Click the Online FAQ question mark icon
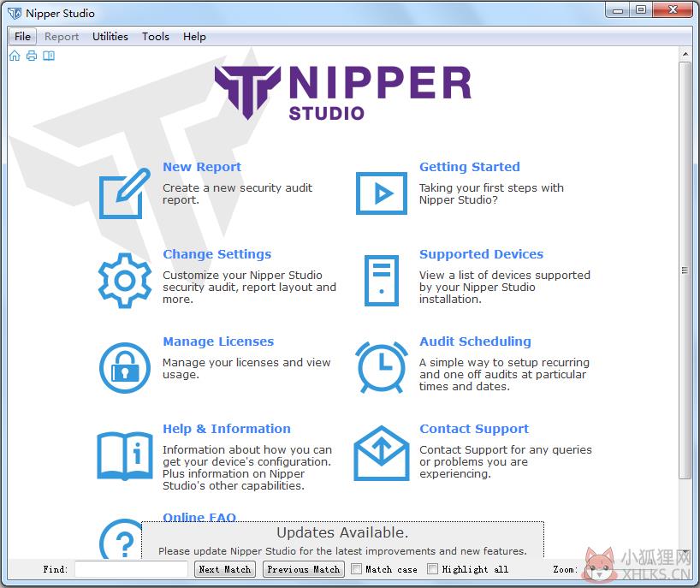700x588 pixels. [x=121, y=539]
